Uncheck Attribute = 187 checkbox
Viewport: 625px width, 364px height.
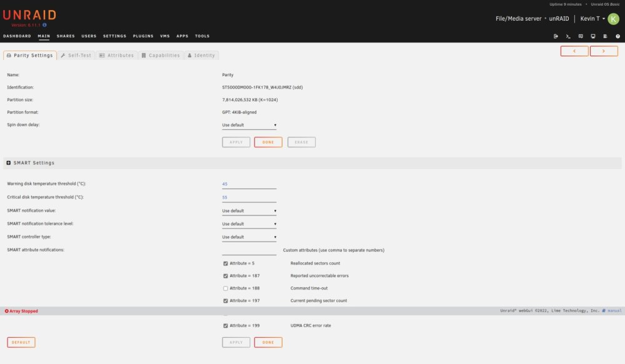[x=226, y=275]
